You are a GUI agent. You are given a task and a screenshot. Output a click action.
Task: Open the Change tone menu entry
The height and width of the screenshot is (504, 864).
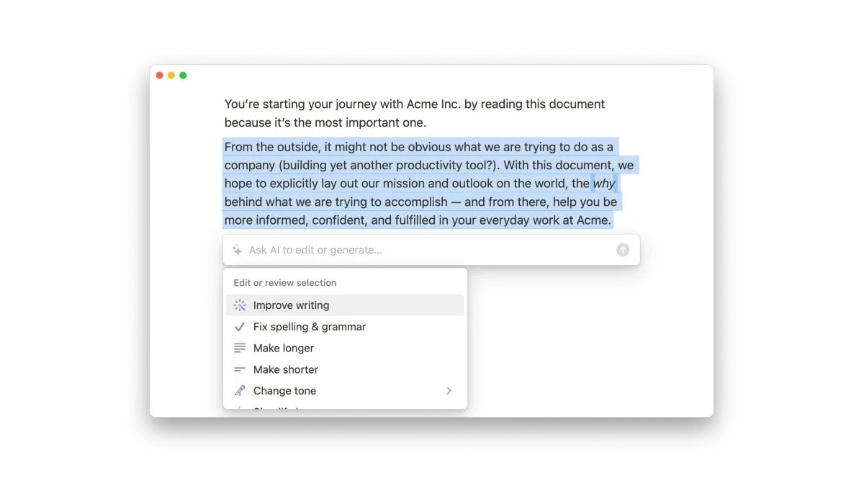[285, 391]
